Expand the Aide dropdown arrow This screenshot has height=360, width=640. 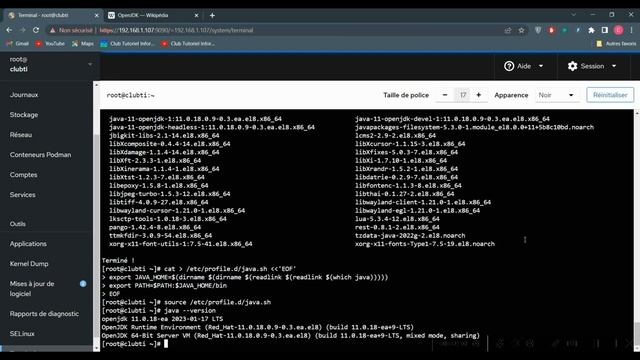coord(541,66)
